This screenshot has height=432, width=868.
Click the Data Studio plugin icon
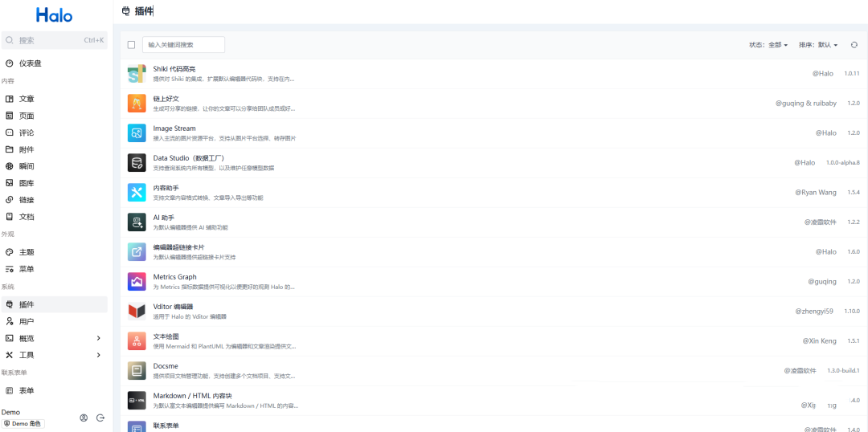[136, 163]
